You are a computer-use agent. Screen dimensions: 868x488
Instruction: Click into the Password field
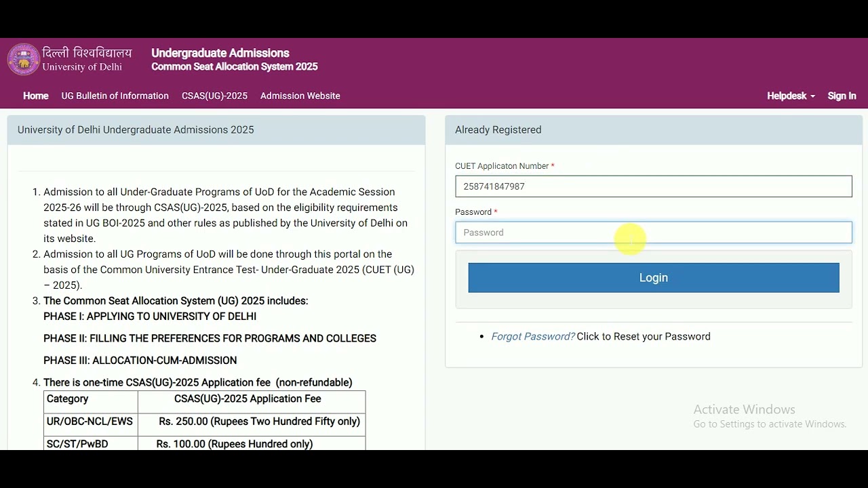pyautogui.click(x=654, y=232)
